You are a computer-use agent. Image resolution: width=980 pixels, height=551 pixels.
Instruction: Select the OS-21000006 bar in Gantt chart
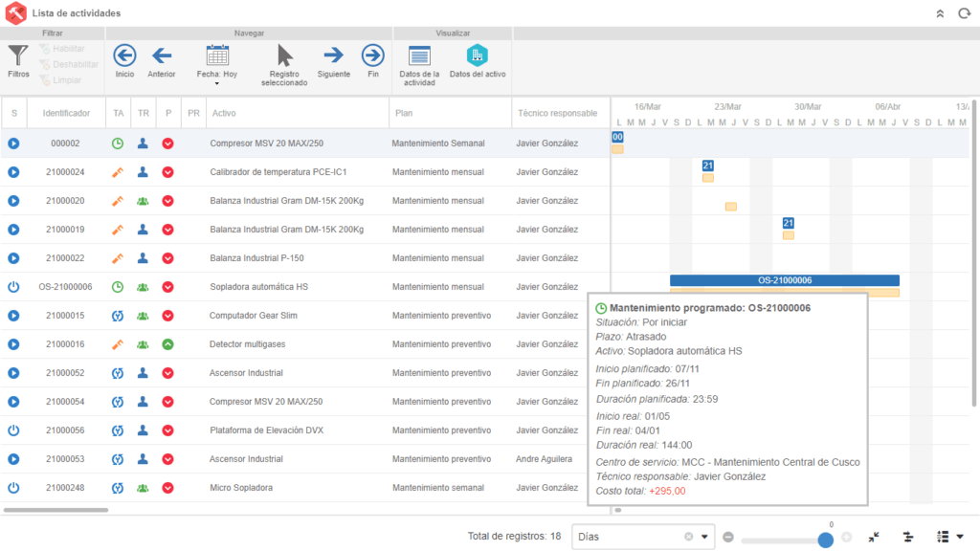click(x=784, y=280)
